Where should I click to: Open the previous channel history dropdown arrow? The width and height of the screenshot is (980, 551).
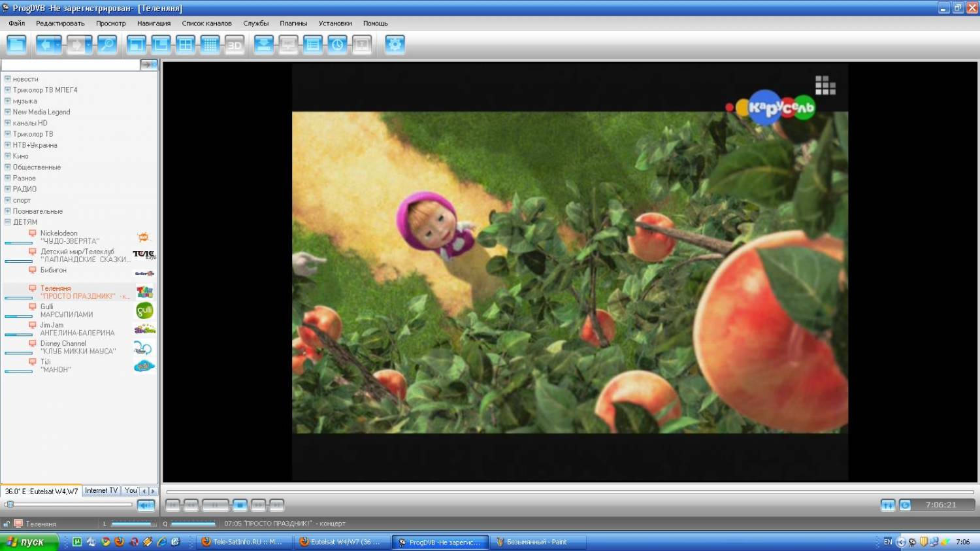tap(58, 44)
